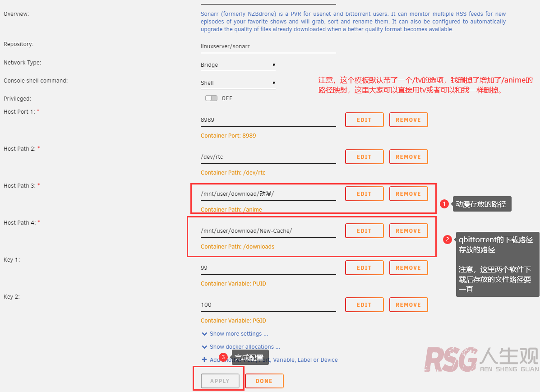Image resolution: width=540 pixels, height=392 pixels.
Task: Click the Container Path: /anime text
Action: pyautogui.click(x=231, y=209)
